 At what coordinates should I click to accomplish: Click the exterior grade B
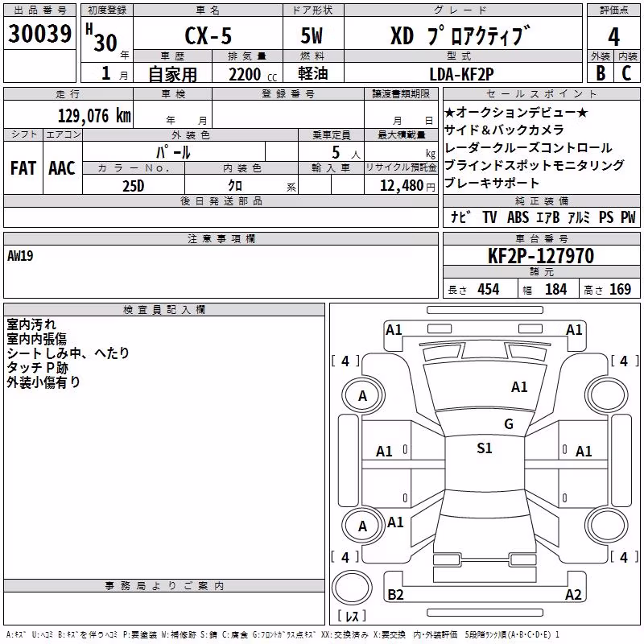(x=601, y=72)
